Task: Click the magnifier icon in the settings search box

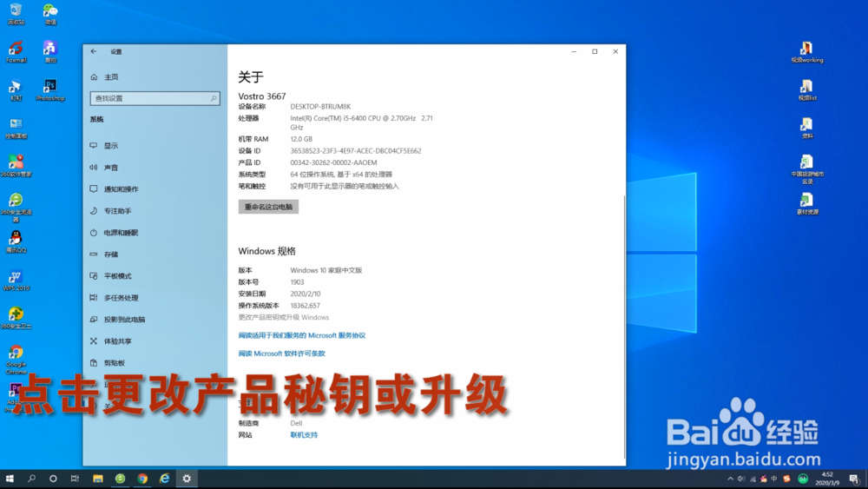Action: 214,98
